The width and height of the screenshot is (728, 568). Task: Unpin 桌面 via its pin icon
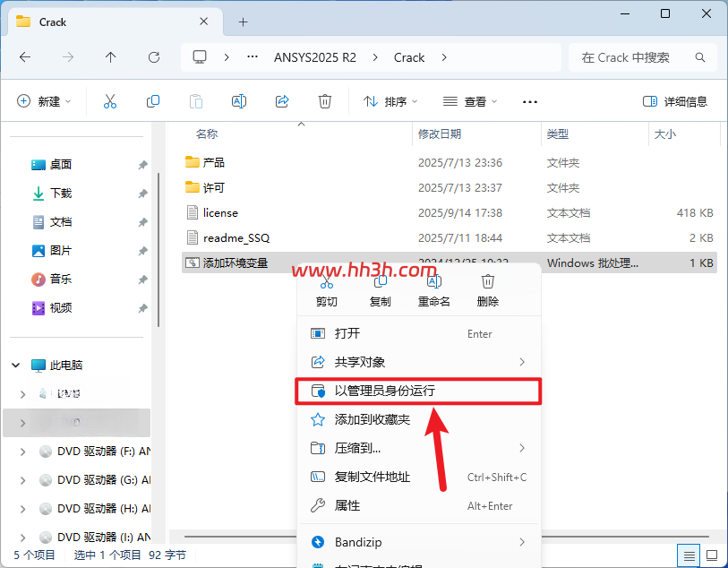(142, 165)
